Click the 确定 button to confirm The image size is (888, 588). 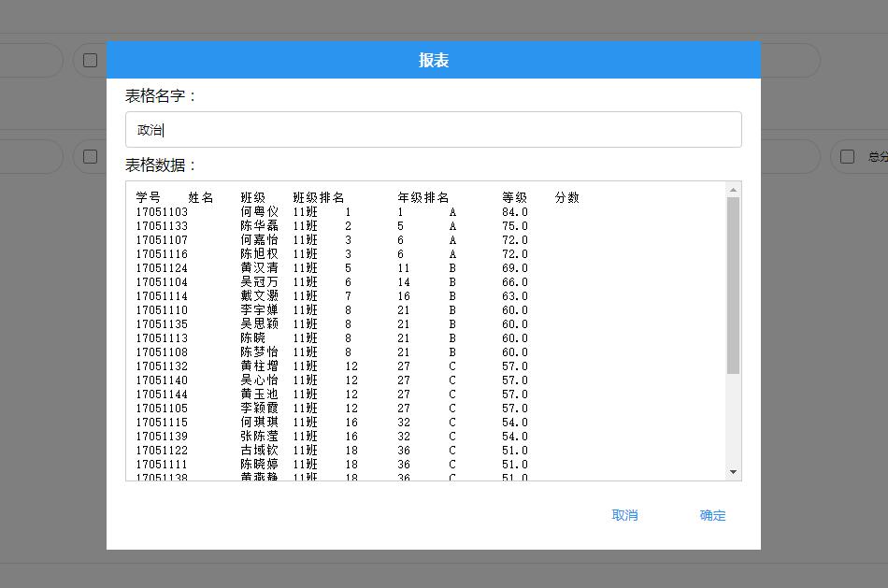(x=712, y=515)
